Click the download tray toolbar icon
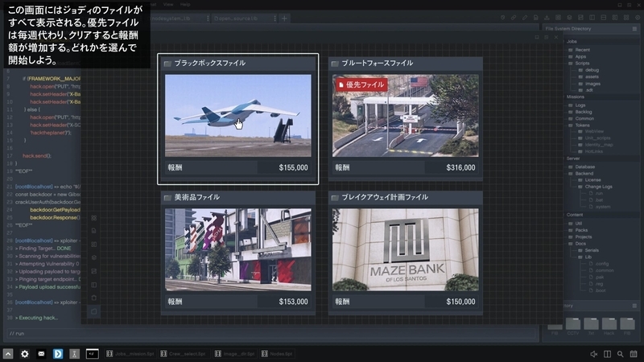This screenshot has height=362, width=644. tap(547, 18)
